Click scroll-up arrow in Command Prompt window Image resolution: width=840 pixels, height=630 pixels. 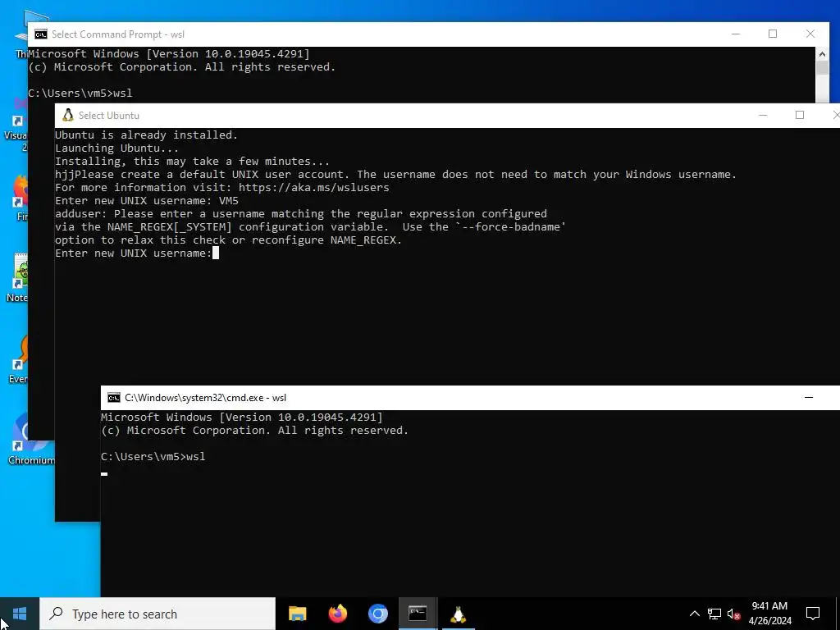point(822,53)
